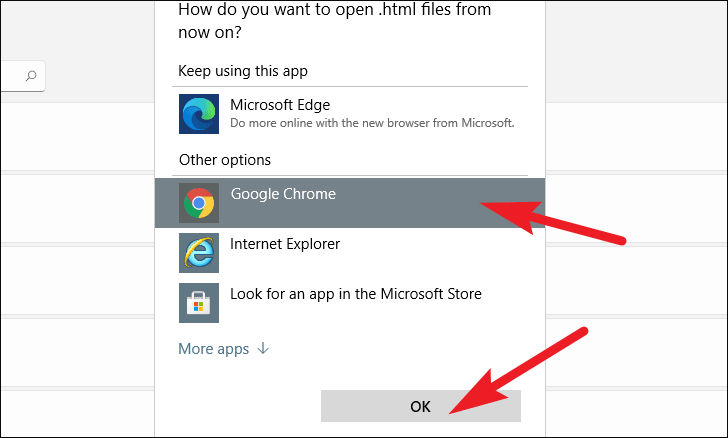Viewport: 728px width, 438px height.
Task: Click the Other options section heading
Action: click(x=225, y=160)
